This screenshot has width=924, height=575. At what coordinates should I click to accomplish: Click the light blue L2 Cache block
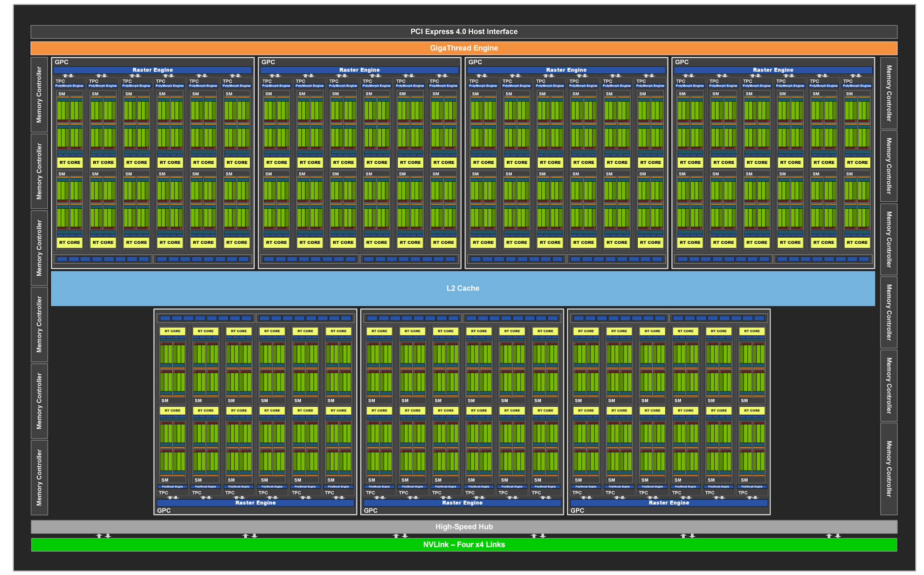tap(462, 288)
